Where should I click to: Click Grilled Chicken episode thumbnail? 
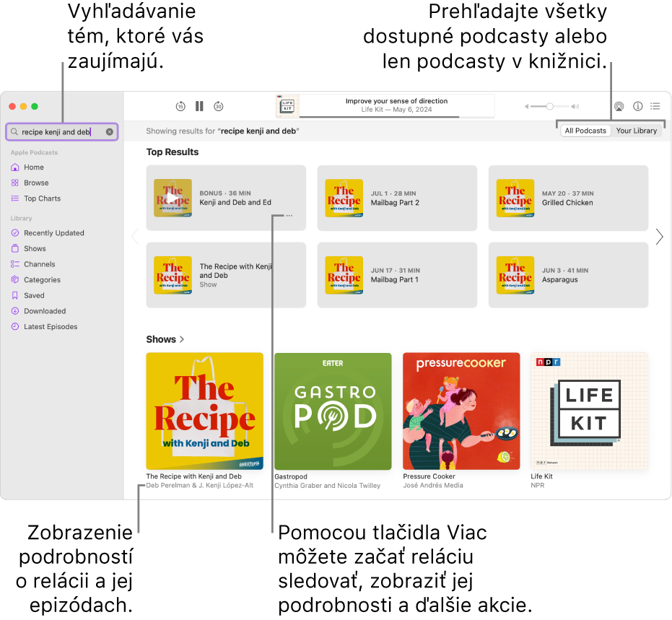515,198
